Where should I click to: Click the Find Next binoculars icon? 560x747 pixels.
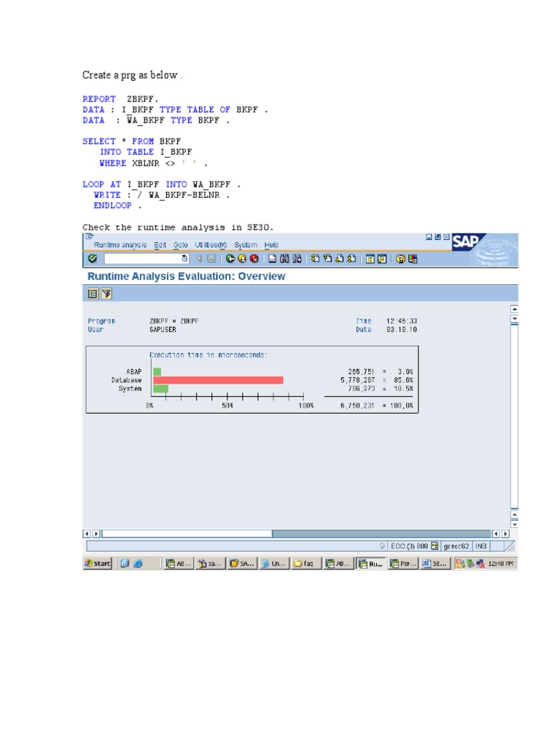(x=297, y=258)
